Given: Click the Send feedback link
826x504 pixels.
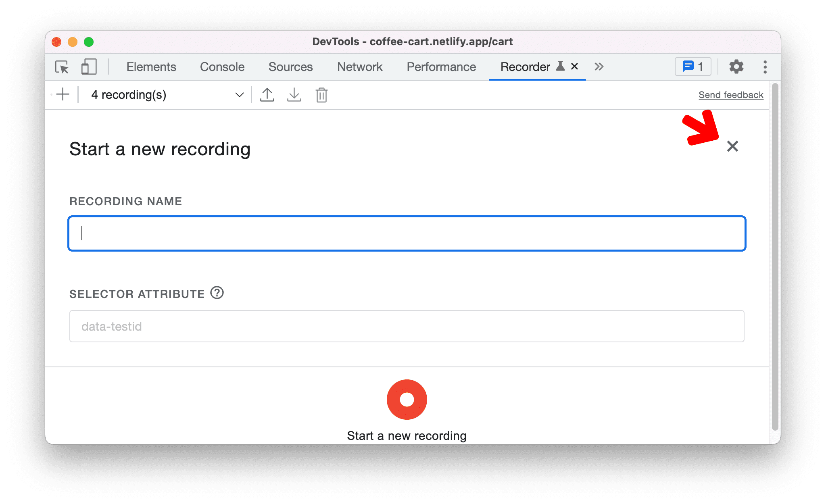Looking at the screenshot, I should pyautogui.click(x=730, y=94).
